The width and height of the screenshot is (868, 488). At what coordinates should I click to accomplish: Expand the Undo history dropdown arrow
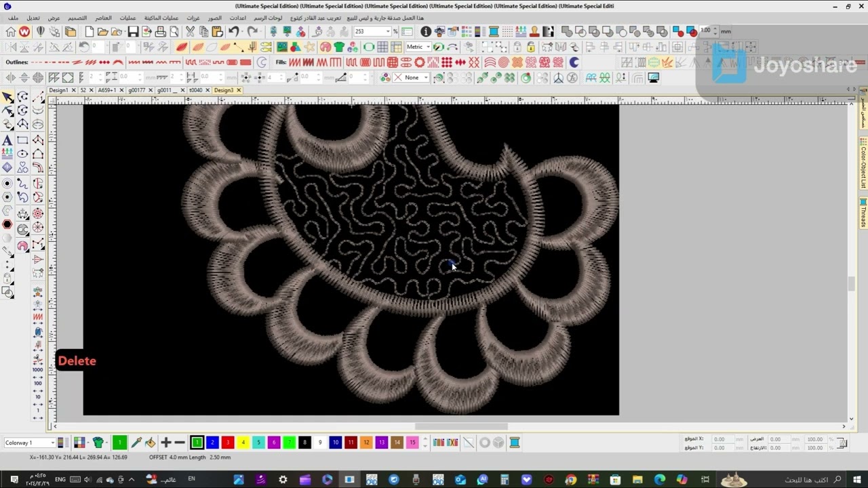coord(242,32)
